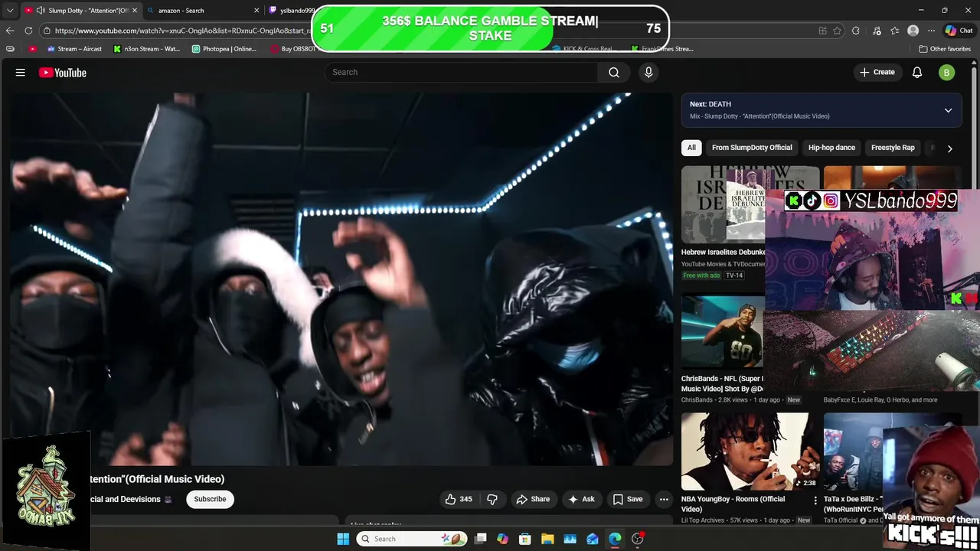980x551 pixels.
Task: Open the site information lock icon in the address bar
Action: tap(47, 31)
